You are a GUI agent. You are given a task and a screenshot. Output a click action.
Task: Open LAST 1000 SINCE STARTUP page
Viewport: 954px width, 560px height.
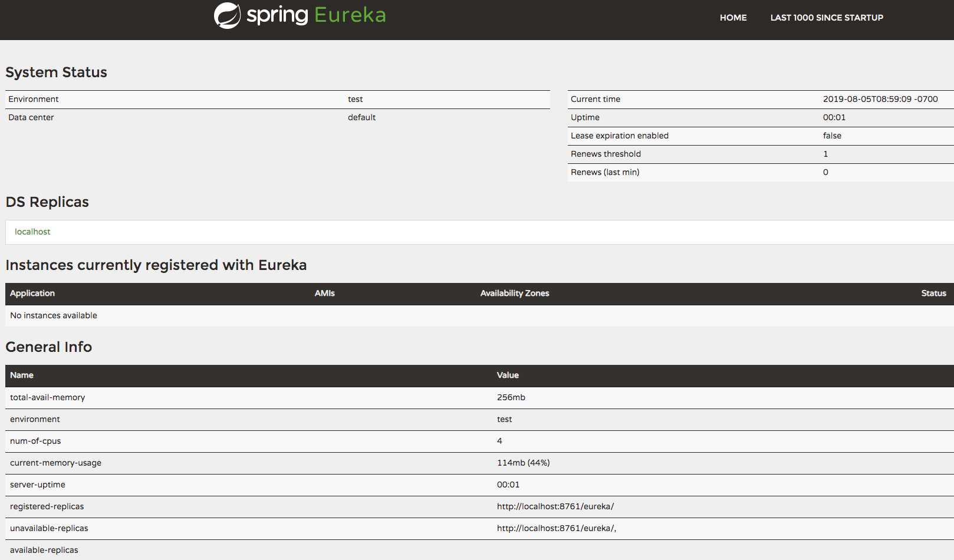[x=826, y=18]
